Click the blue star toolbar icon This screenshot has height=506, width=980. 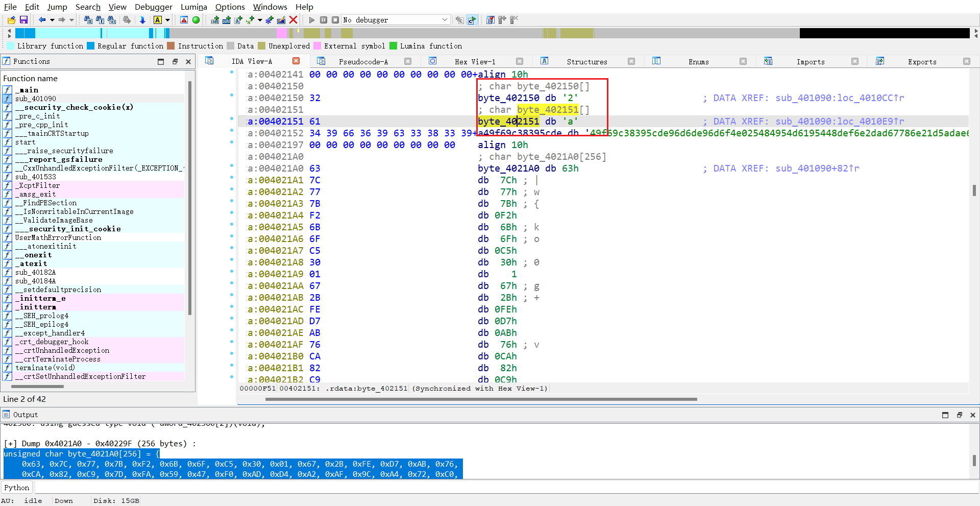pyautogui.click(x=269, y=20)
